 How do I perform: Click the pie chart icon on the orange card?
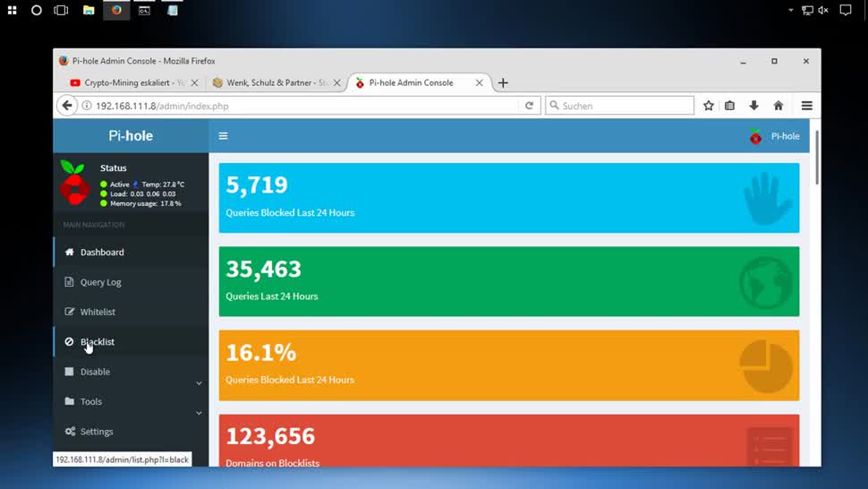click(x=766, y=366)
